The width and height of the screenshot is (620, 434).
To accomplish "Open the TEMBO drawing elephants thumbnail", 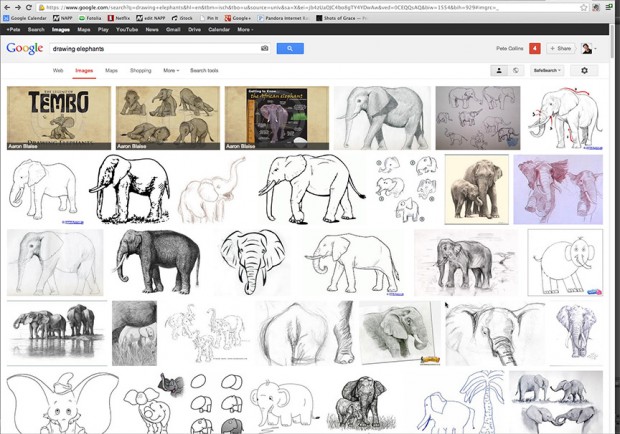I will tap(59, 118).
